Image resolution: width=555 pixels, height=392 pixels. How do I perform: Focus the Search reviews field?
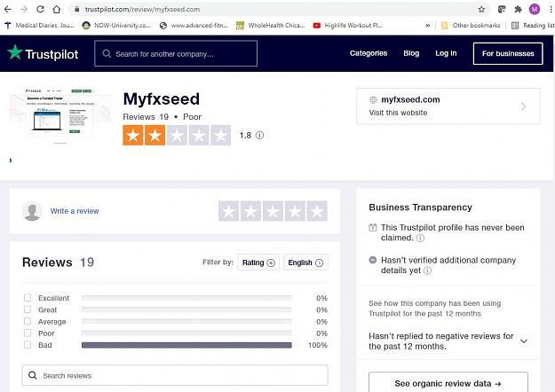[x=175, y=375]
